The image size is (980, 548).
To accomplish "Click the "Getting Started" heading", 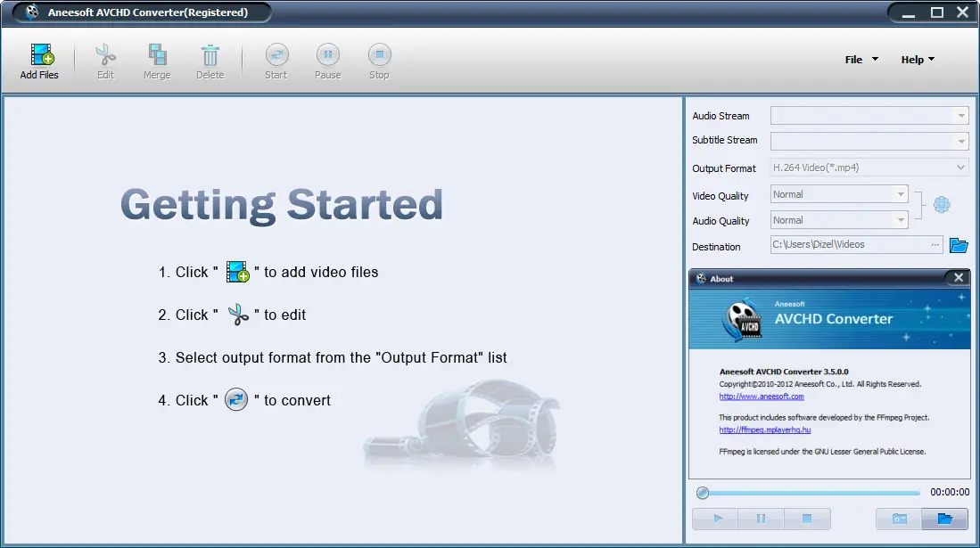I will (x=281, y=205).
